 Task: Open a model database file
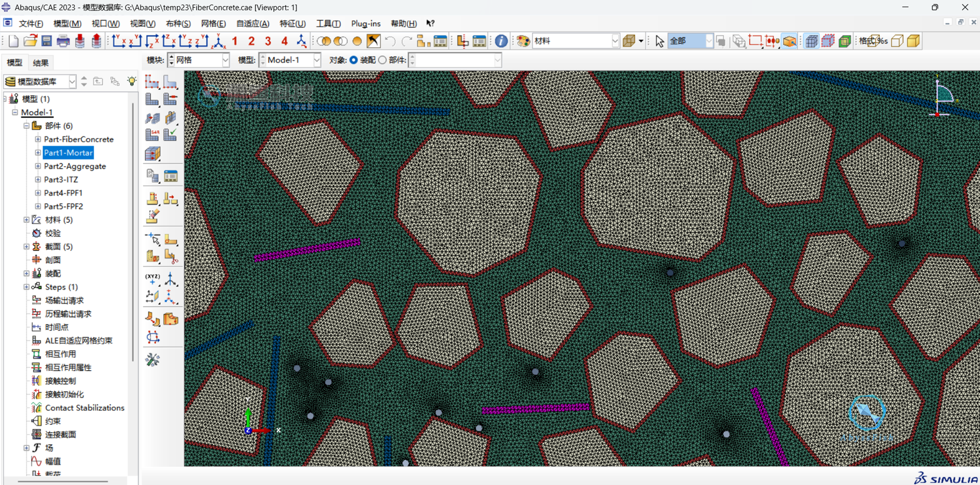point(30,41)
